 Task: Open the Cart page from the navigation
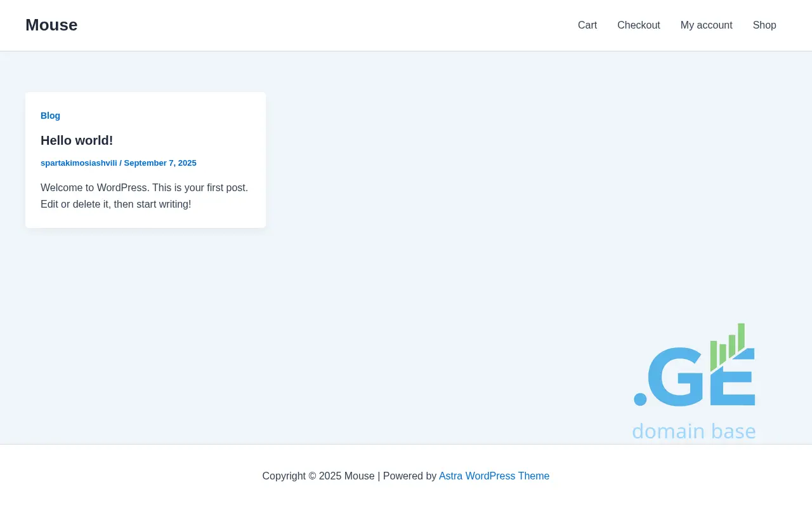[x=587, y=25]
